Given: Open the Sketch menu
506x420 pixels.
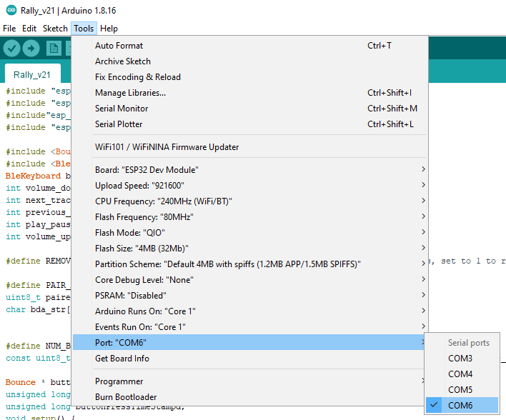Looking at the screenshot, I should coord(55,29).
